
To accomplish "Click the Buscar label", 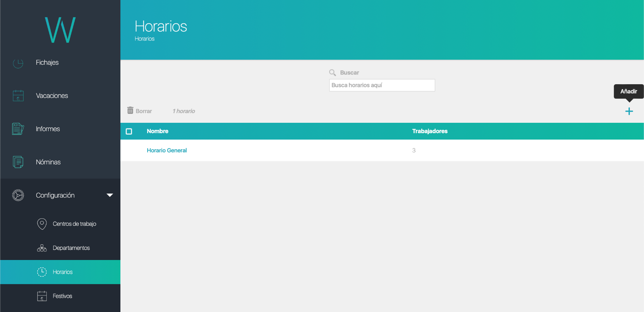I will 350,72.
